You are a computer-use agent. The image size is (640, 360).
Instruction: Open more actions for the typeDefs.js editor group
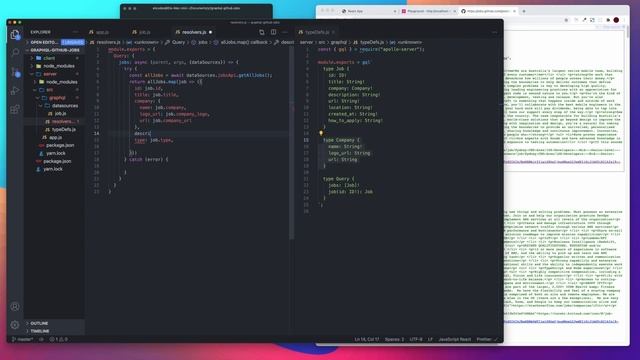tap(495, 32)
